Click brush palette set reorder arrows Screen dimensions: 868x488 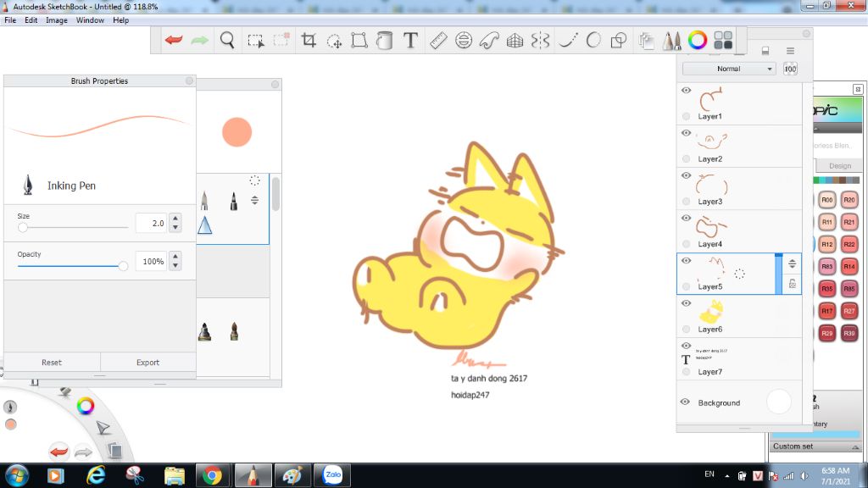tap(254, 200)
